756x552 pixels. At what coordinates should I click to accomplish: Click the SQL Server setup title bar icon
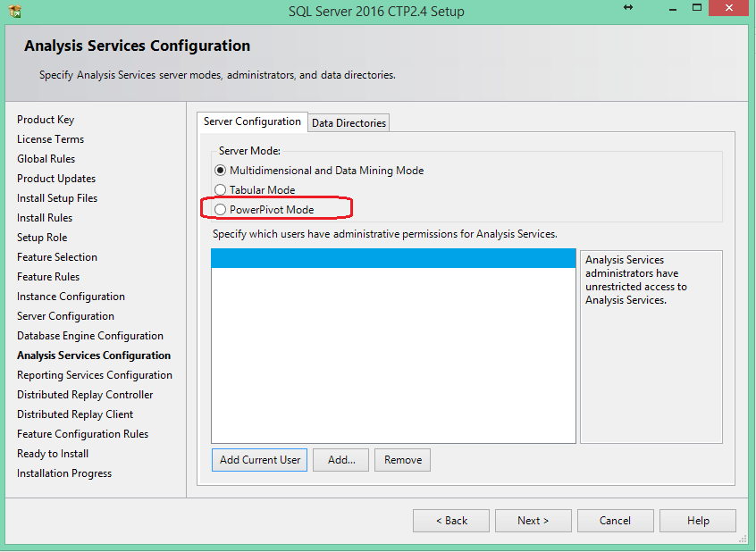[x=15, y=11]
